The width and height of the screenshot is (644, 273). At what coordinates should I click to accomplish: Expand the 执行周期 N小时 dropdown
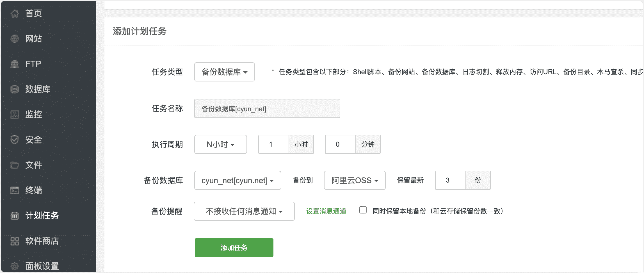point(220,144)
